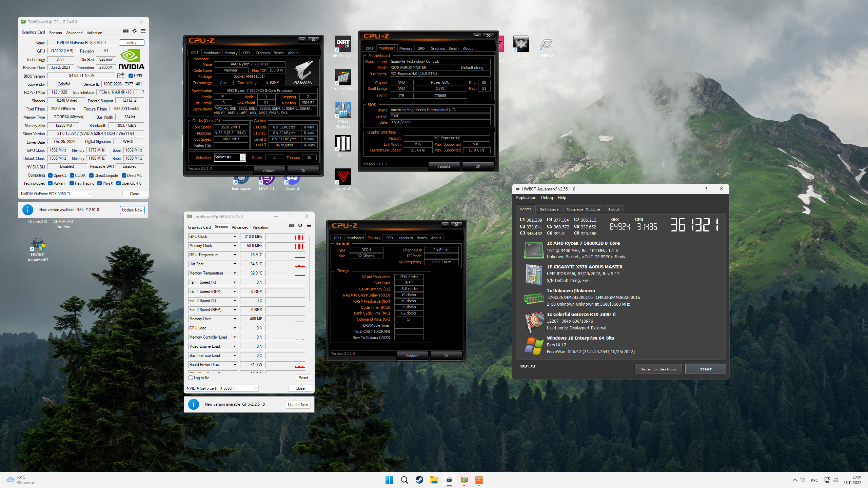Click Update Now in top GPU-Z notification
This screenshot has width=868, height=488.
[132, 210]
